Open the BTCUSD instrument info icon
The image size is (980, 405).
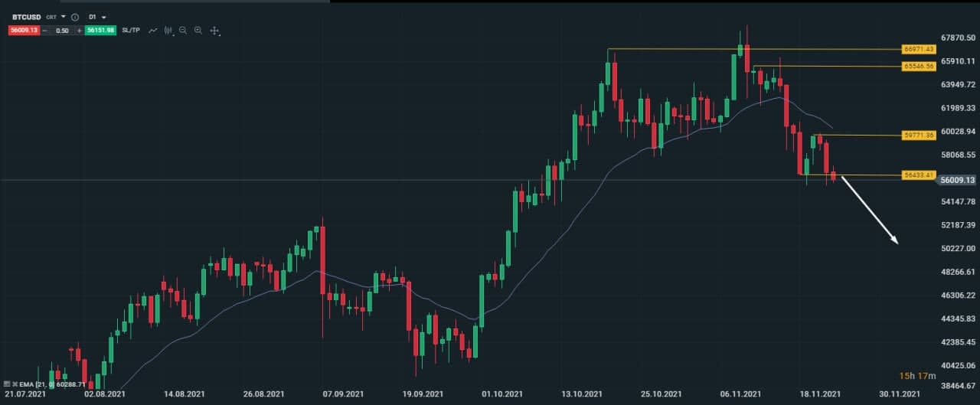click(74, 17)
